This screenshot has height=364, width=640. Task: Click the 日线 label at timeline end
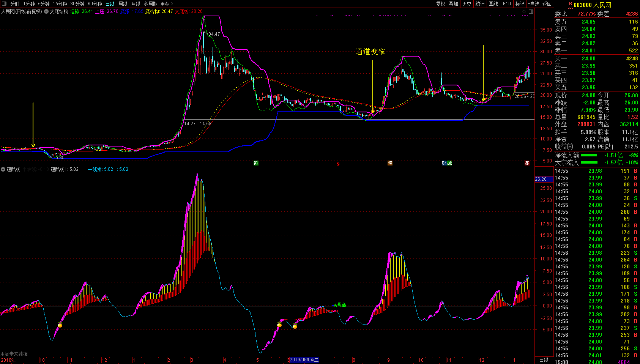coord(544,360)
